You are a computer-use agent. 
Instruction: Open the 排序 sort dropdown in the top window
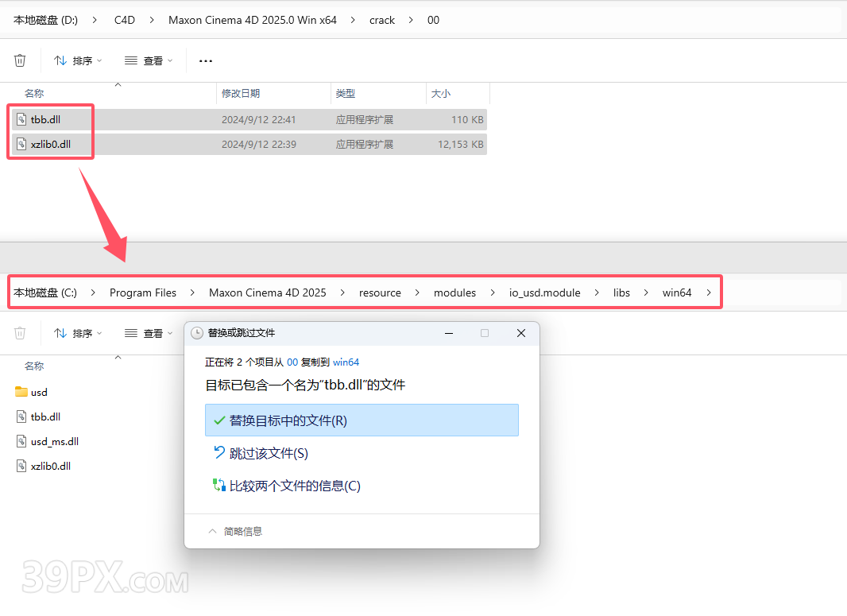(x=78, y=60)
